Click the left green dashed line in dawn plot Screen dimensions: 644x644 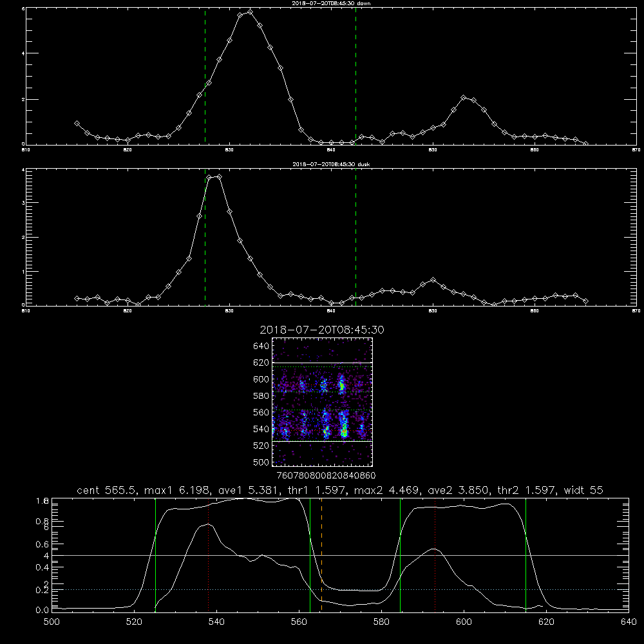(x=205, y=76)
